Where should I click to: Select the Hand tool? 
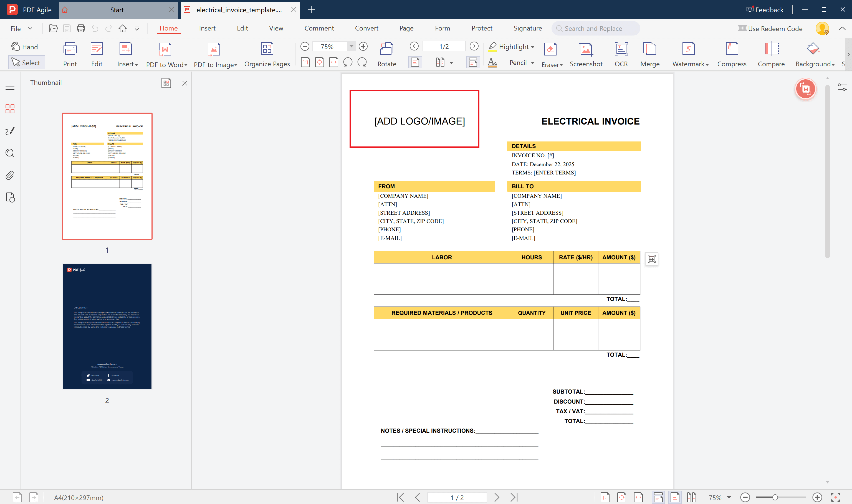[x=24, y=47]
